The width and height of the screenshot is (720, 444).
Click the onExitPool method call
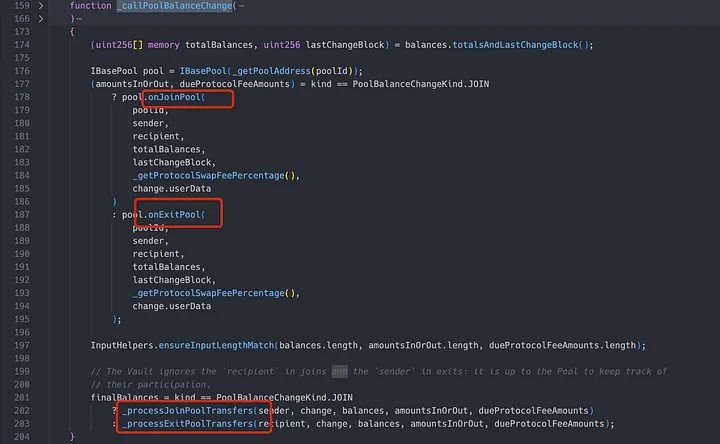click(176, 214)
